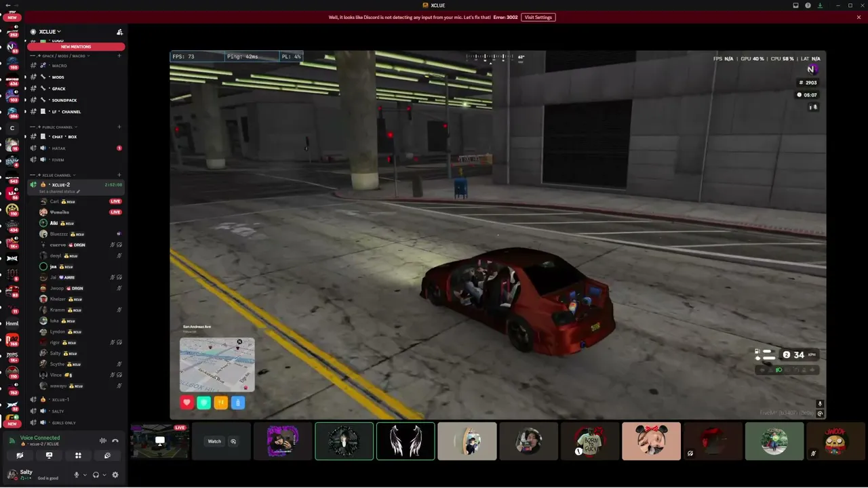This screenshot has width=868, height=488.
Task: Click the stream microphone indicator icon
Action: 820,404
